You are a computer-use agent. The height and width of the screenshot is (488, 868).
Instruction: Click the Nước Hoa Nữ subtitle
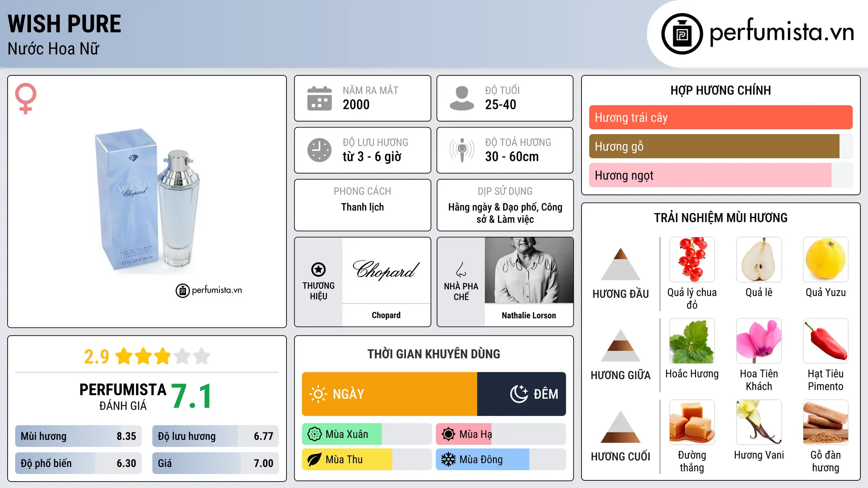[x=53, y=49]
